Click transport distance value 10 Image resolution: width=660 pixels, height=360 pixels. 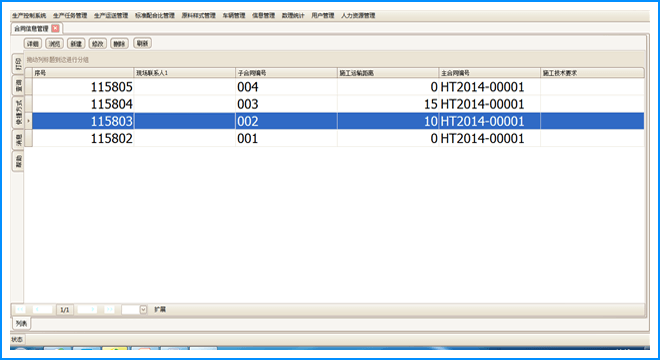tap(388, 121)
